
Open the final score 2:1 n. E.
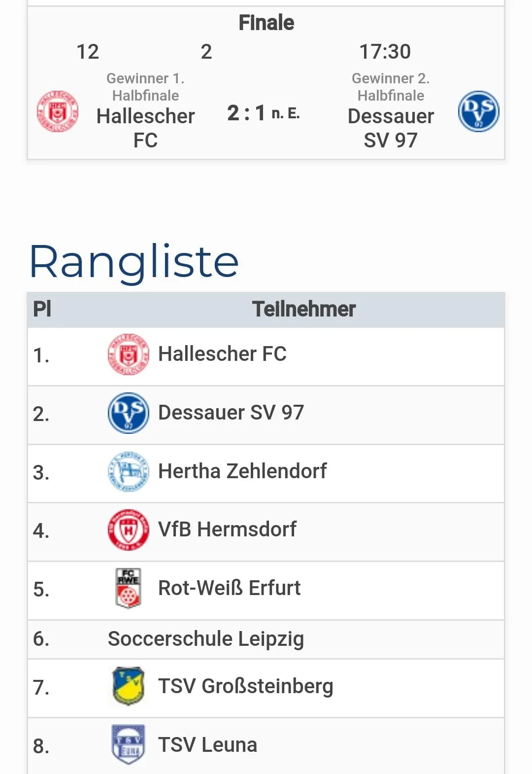(263, 113)
